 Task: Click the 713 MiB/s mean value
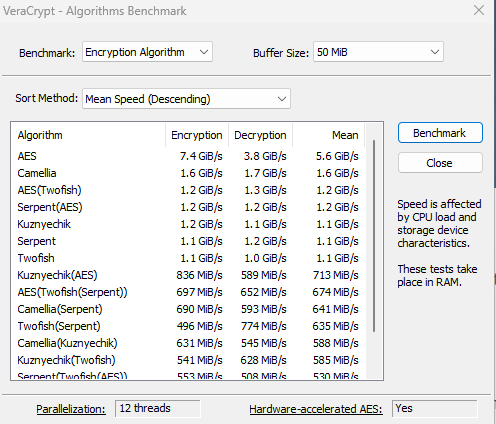click(336, 275)
